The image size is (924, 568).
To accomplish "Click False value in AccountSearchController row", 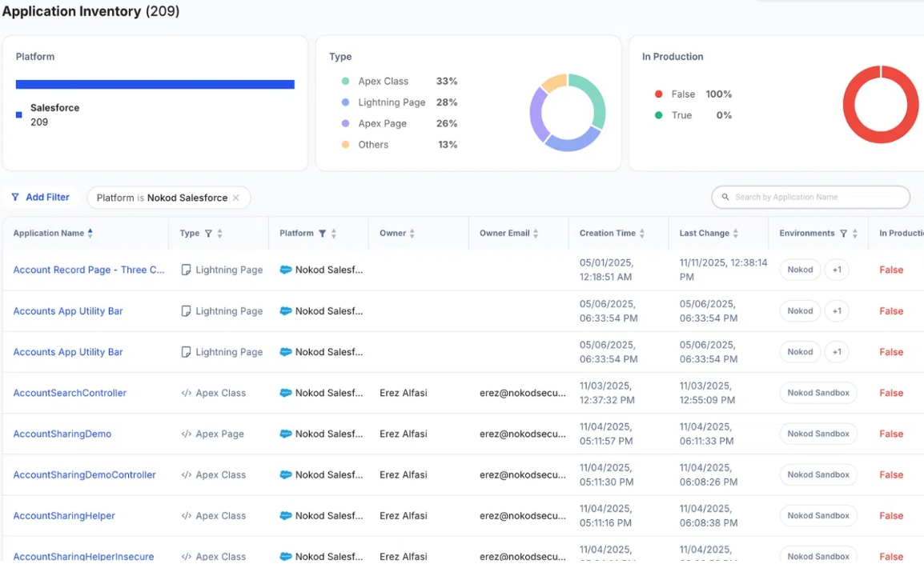I will 891,393.
